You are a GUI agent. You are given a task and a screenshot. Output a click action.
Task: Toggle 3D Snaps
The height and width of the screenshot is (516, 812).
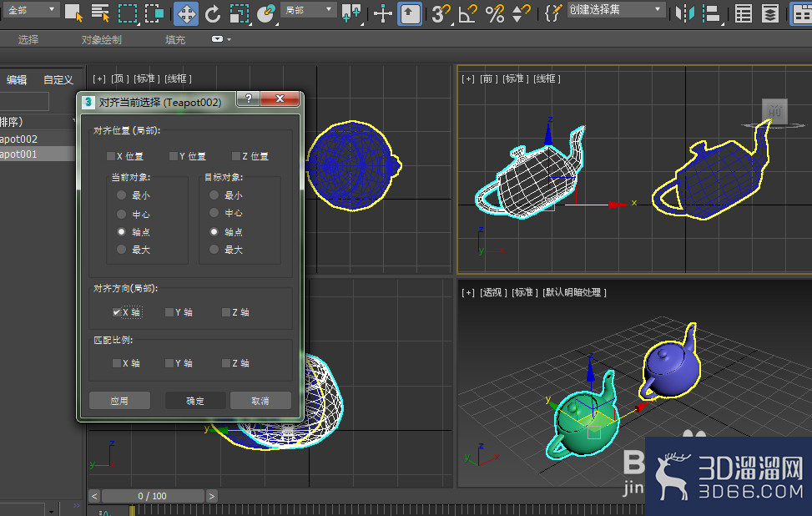pyautogui.click(x=441, y=13)
